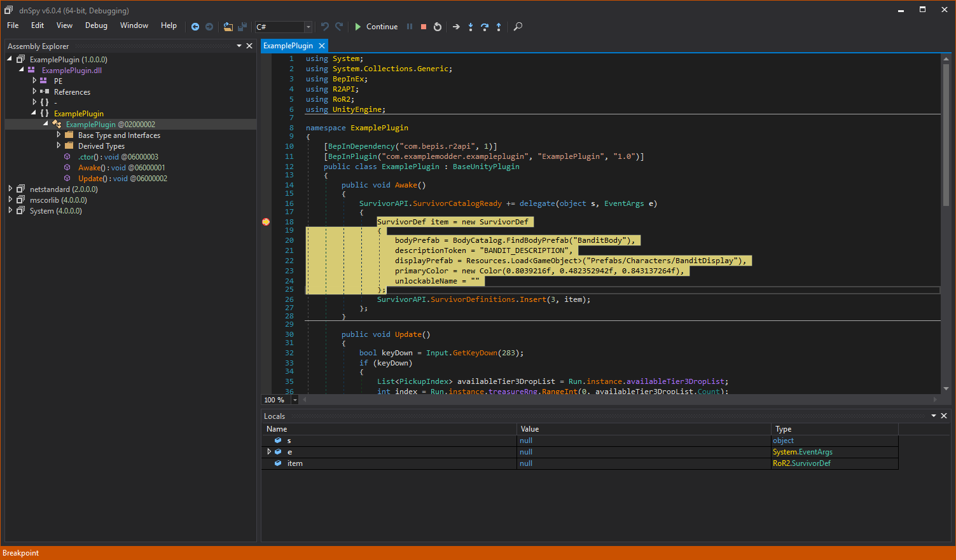Open the Window menu
Screen dimensions: 956x560
point(134,25)
